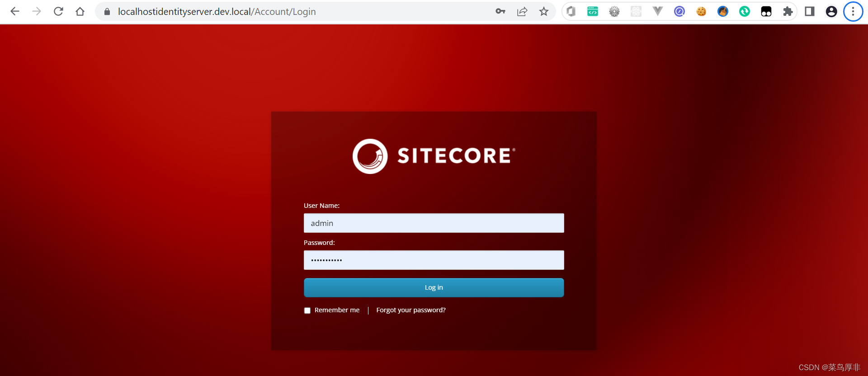
Task: Go back to the previous page
Action: [15, 11]
